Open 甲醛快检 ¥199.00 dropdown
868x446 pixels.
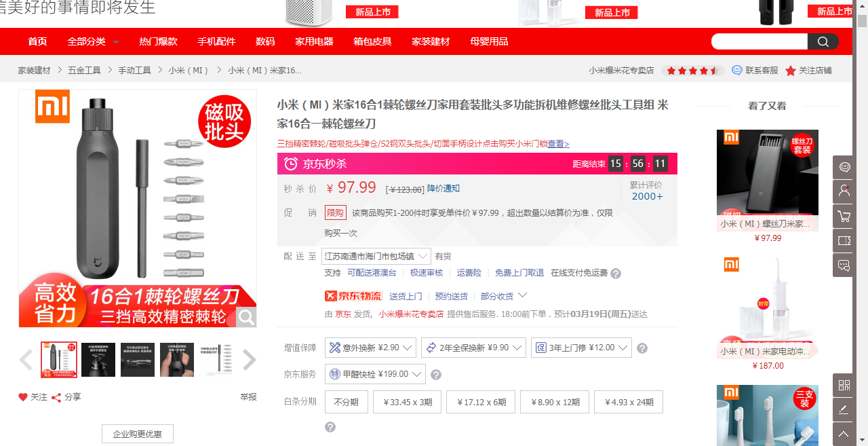point(375,374)
